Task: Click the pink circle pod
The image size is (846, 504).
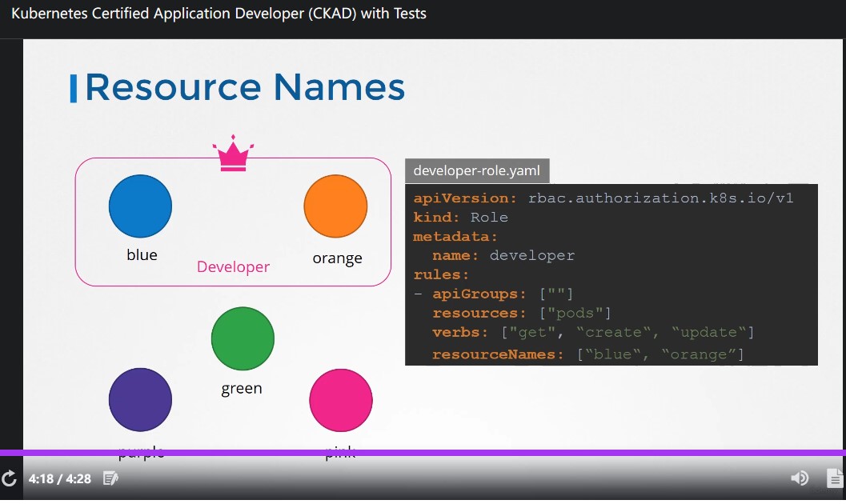Action: tap(341, 400)
